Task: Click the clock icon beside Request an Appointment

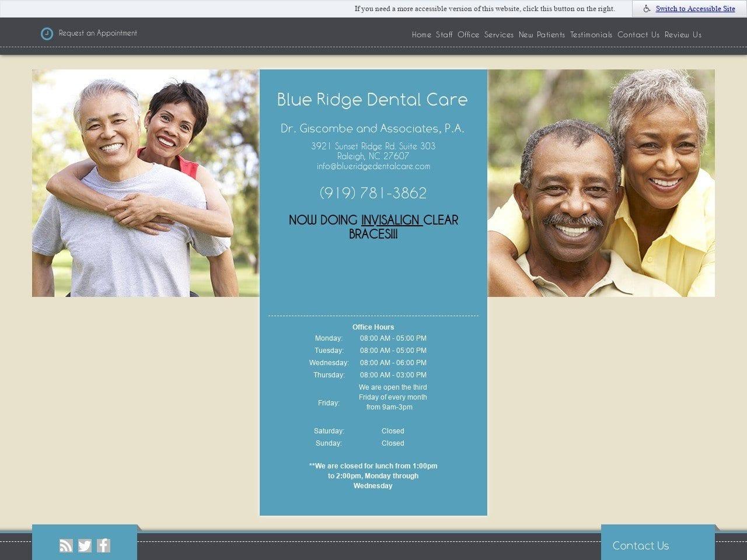Action: (x=47, y=34)
